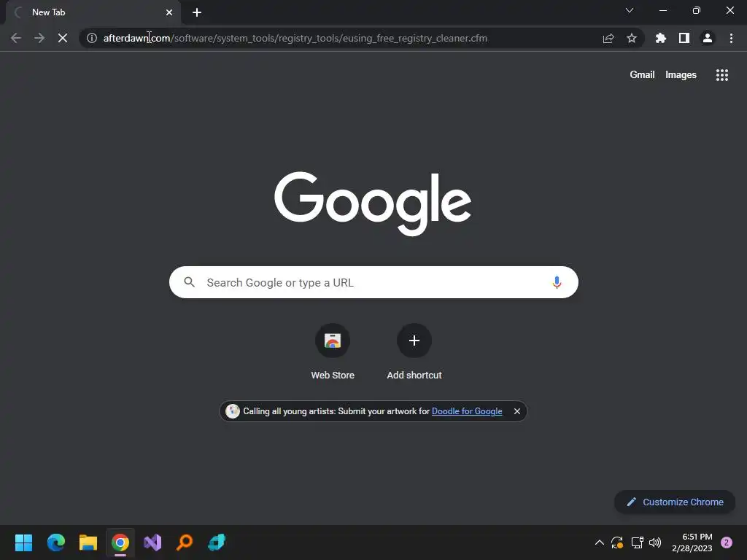The image size is (747, 560).
Task: Toggle the side panel icon
Action: 684,38
